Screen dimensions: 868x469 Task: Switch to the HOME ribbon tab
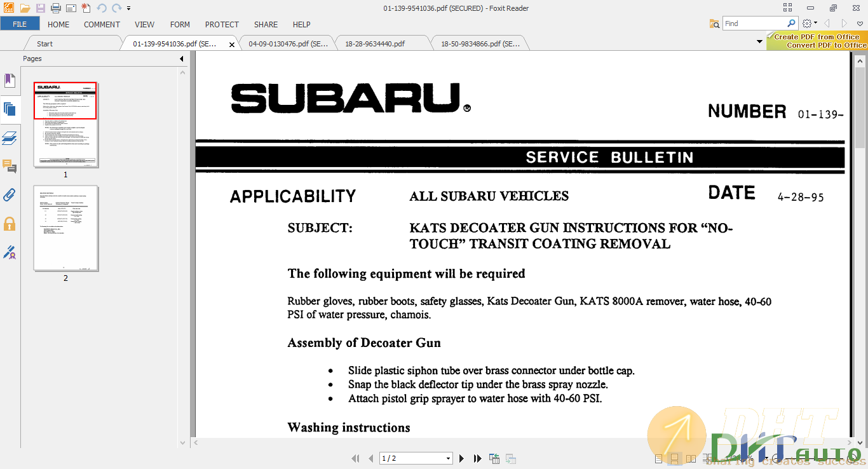[x=58, y=24]
